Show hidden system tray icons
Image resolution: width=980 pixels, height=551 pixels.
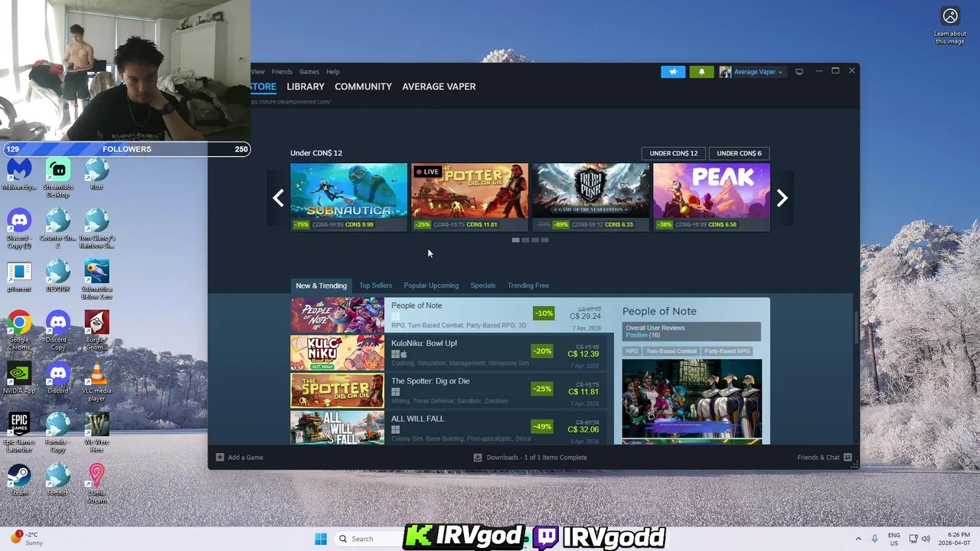[857, 539]
